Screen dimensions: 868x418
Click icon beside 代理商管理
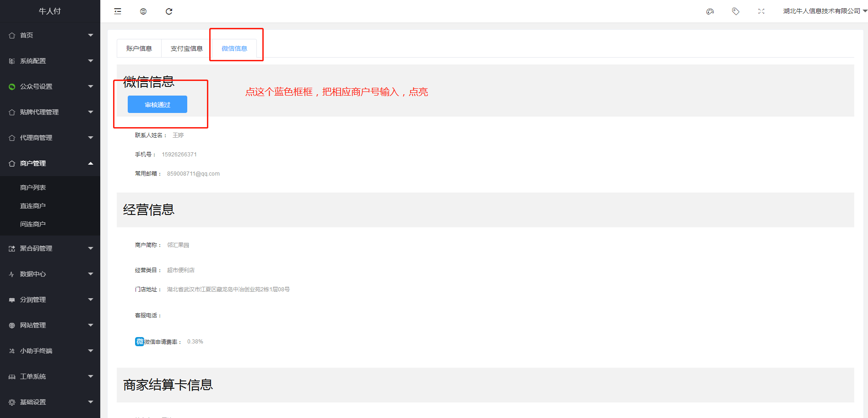12,138
